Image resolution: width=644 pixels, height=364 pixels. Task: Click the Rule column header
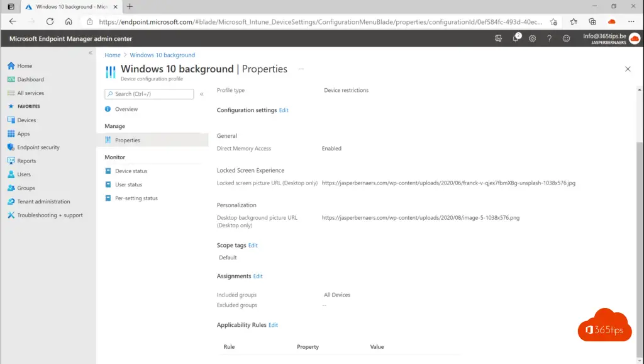229,347
